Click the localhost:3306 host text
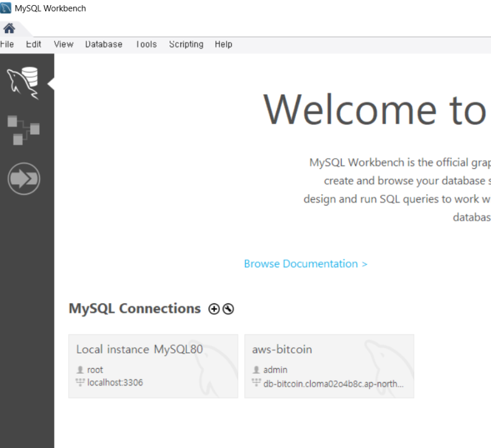The image size is (491, 448). (115, 383)
